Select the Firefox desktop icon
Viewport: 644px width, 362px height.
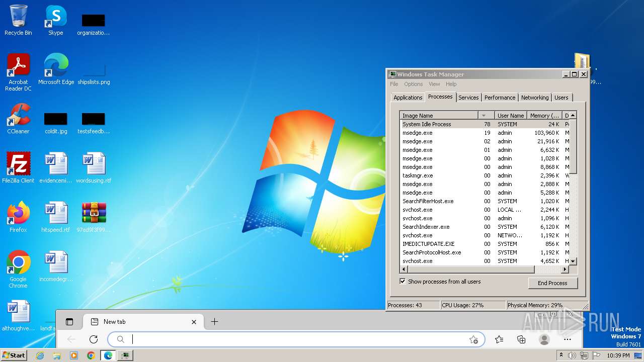click(18, 217)
